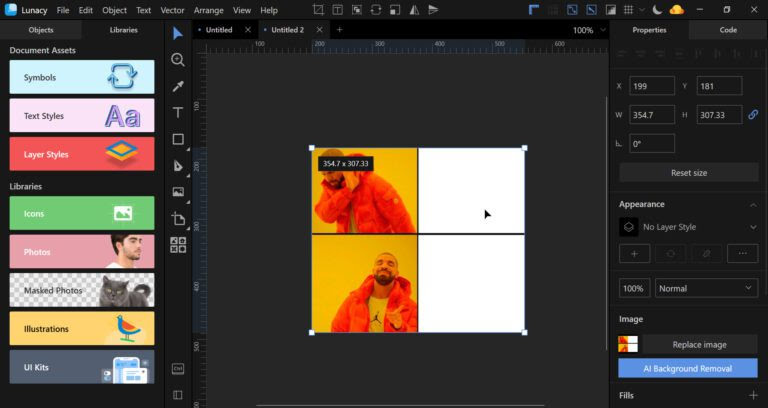Switch to the Untitled document tab
The width and height of the screenshot is (768, 408).
pyautogui.click(x=219, y=30)
